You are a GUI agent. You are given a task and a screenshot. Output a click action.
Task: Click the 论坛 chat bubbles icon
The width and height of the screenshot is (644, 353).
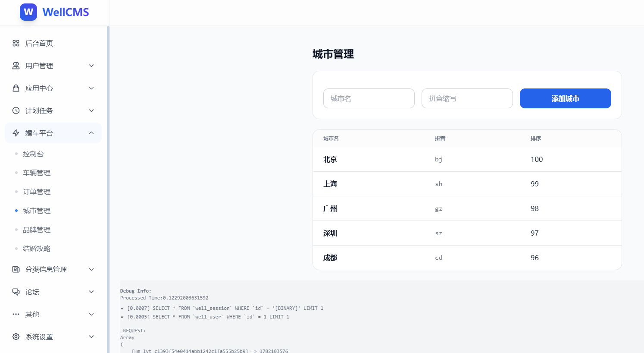coord(16,292)
